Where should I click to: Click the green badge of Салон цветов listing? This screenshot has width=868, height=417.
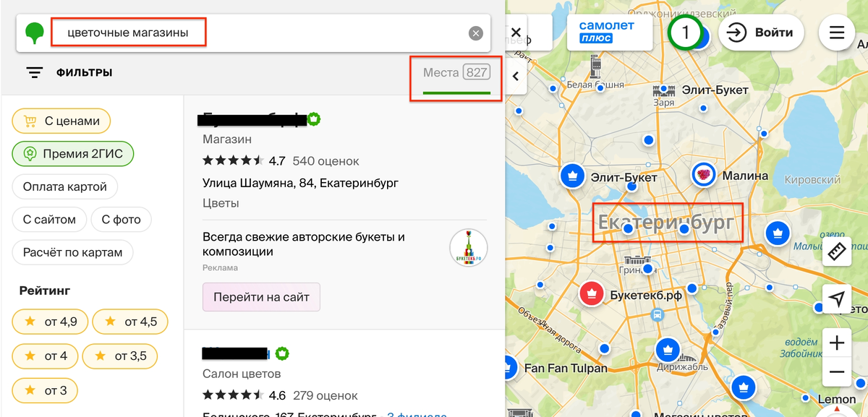pos(282,353)
